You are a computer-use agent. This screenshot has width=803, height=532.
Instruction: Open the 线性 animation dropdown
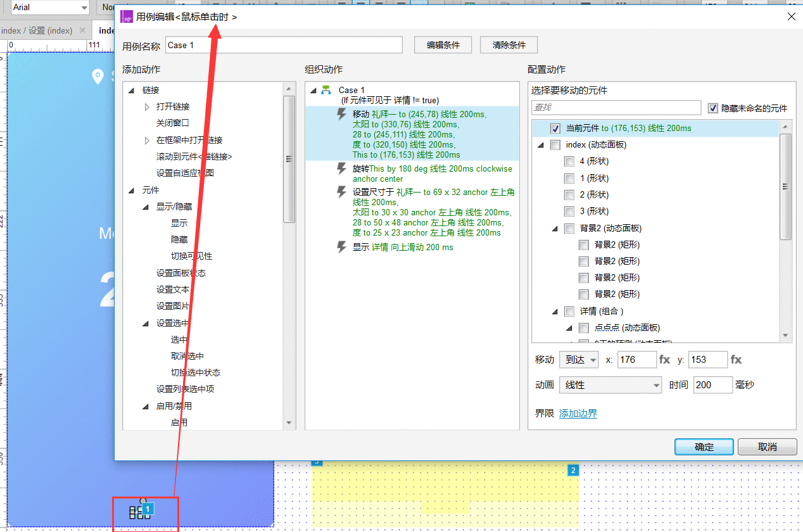tap(611, 385)
